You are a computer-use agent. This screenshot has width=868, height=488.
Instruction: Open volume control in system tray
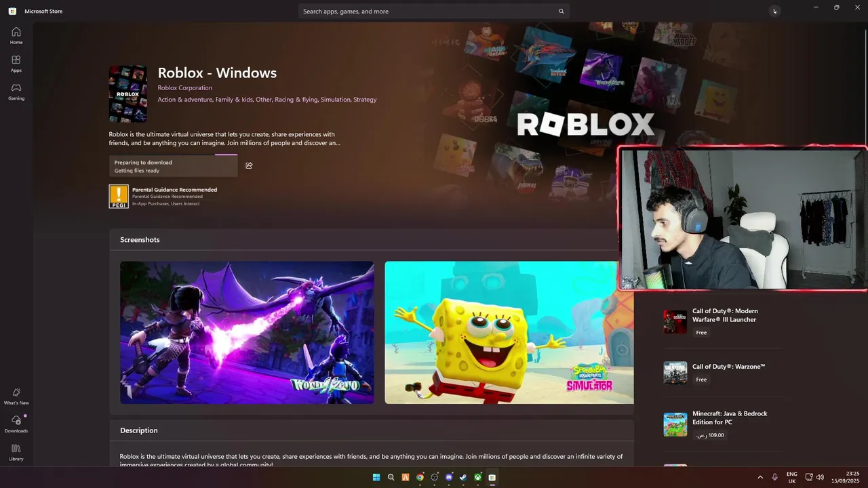pos(820,477)
